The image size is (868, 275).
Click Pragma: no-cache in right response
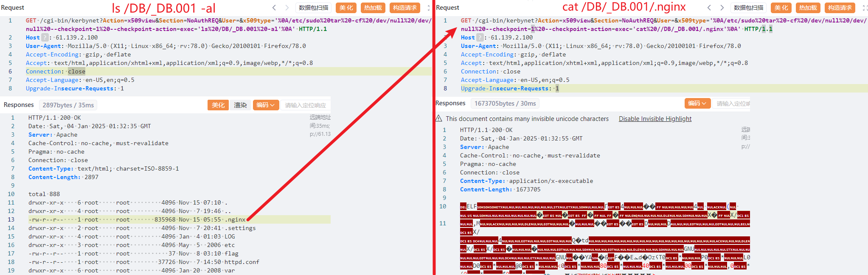(x=488, y=164)
